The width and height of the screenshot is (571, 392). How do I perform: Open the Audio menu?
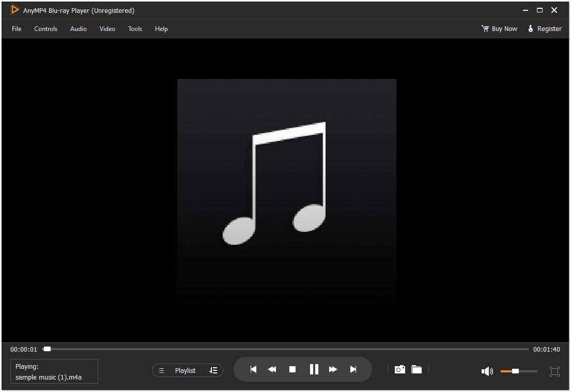point(78,29)
